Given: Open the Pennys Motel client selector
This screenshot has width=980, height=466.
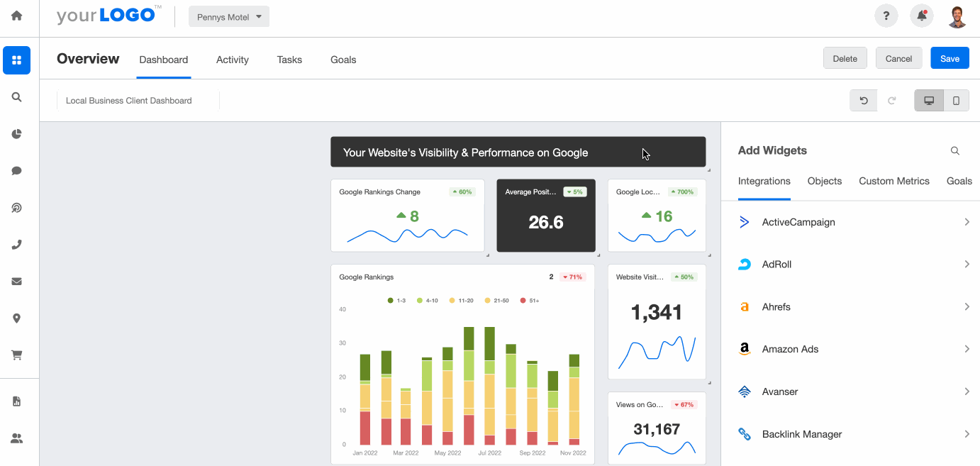Looking at the screenshot, I should click(x=228, y=16).
